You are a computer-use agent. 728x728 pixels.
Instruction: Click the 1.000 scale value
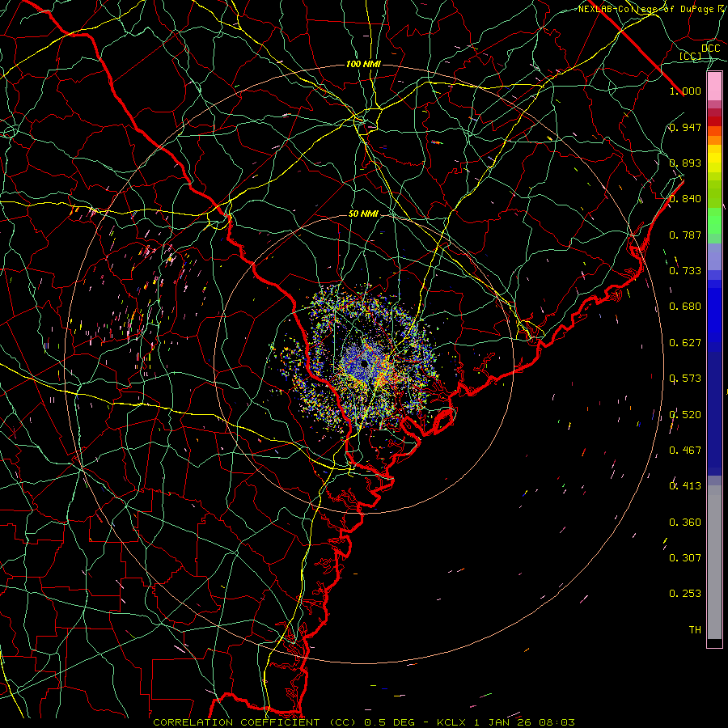tap(685, 91)
